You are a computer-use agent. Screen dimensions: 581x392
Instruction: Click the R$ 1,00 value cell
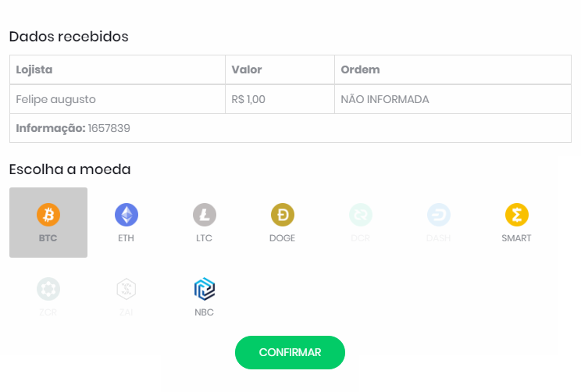[x=280, y=99]
